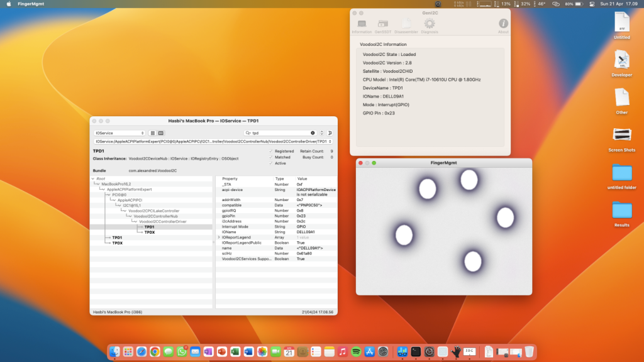Select the Information toolbar icon
Screen dimensions: 644x362
(x=362, y=25)
